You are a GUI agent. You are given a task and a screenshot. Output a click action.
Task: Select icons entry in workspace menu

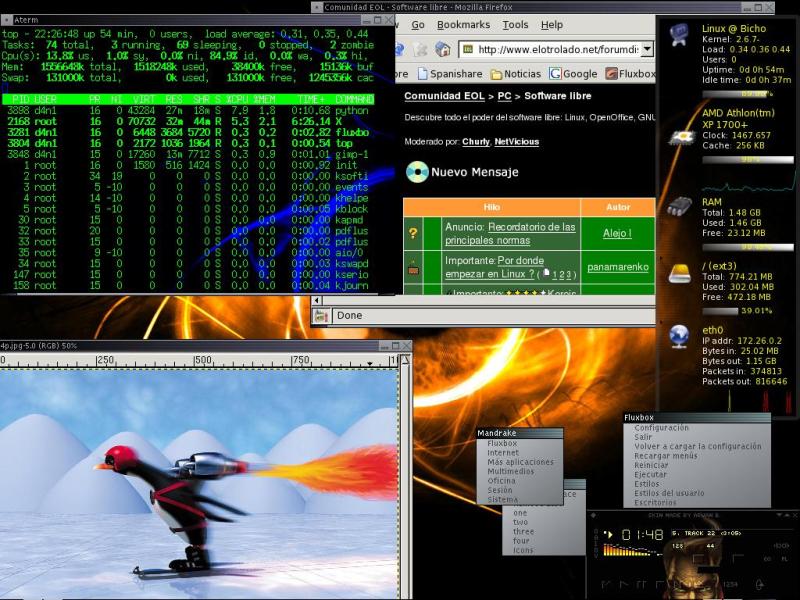[x=544, y=551]
